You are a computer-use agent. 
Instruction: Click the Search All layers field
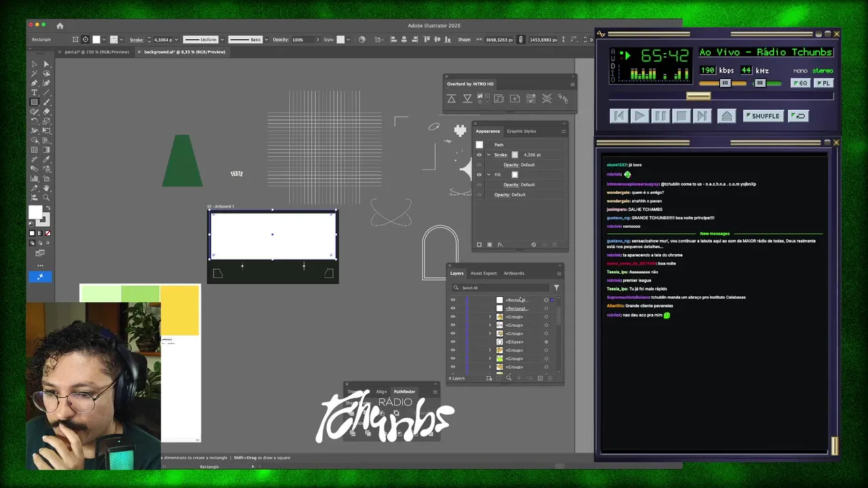500,287
